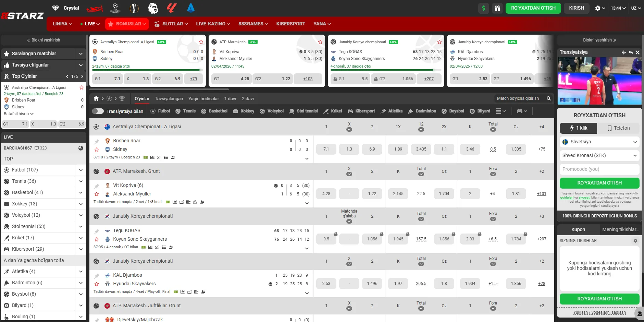Open the settings gear in the top bar
This screenshot has width=644, height=322.
[x=598, y=8]
